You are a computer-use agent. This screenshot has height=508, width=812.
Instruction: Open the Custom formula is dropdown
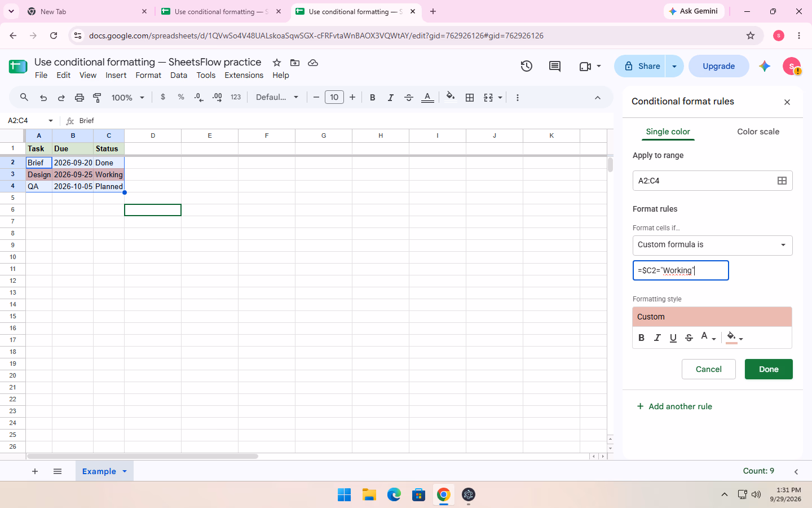(712, 245)
